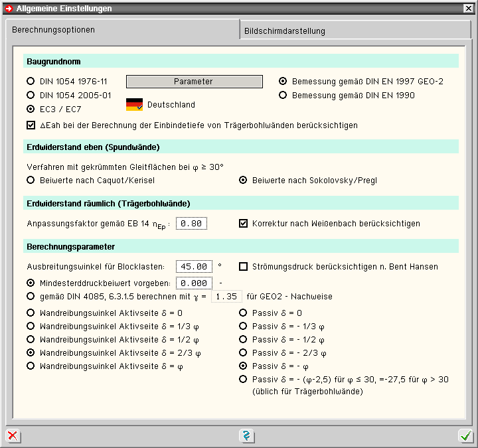Close the Allgemeine Einstellungen dialog window
This screenshot has width=478, height=448.
coord(468,9)
